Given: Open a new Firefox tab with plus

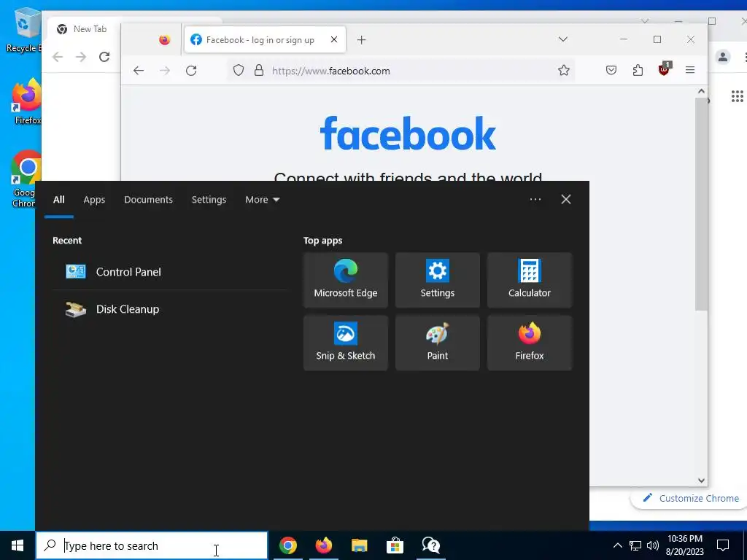Looking at the screenshot, I should (362, 40).
